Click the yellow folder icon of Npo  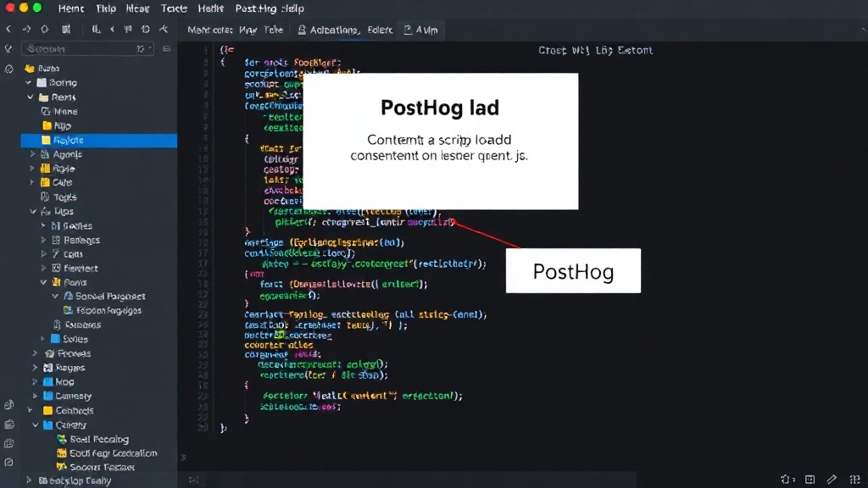click(x=47, y=125)
